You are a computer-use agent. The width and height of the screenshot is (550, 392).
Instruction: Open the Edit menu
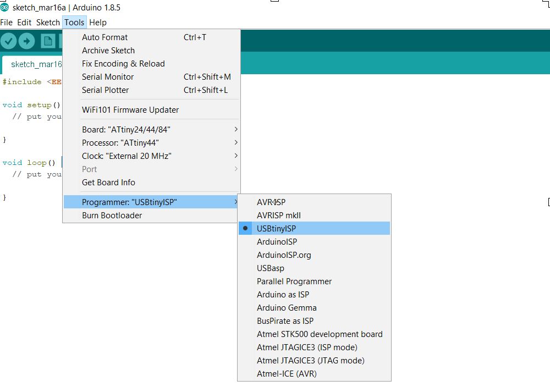[x=24, y=23]
